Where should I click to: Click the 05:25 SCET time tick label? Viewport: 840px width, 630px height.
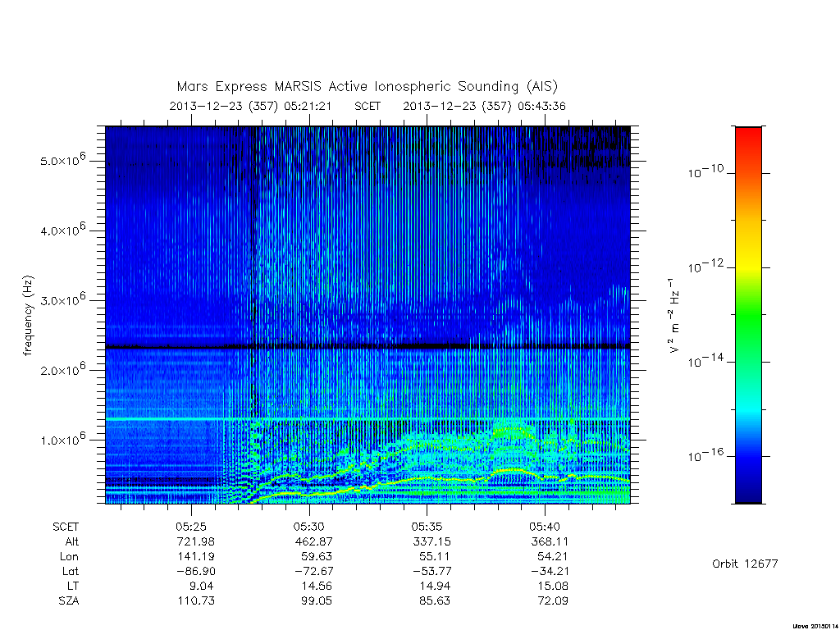(x=191, y=527)
